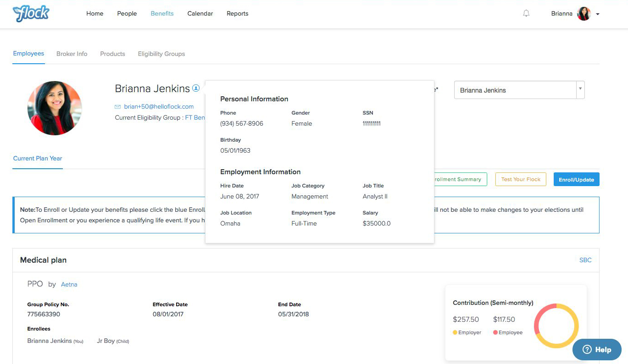Click the Help question mark button
This screenshot has height=364, width=628.
point(597,349)
